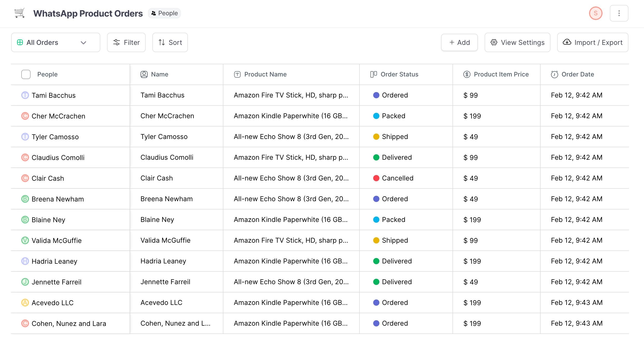Click the shopping cart app icon

[x=19, y=13]
